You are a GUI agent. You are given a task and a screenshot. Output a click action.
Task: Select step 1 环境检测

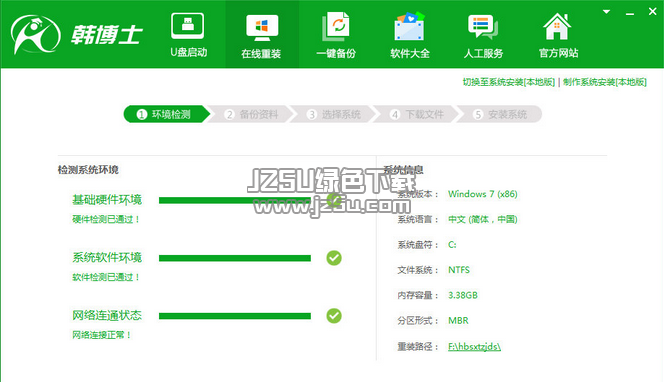point(166,114)
